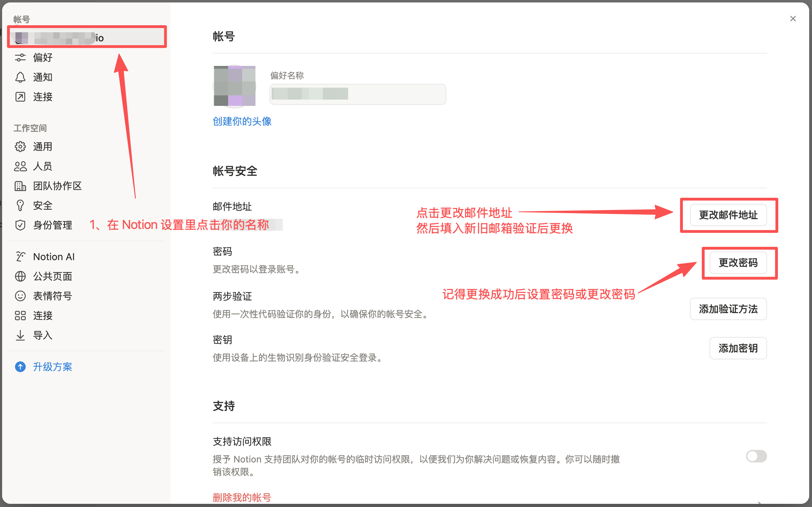Click the building icon for teamspaces
The height and width of the screenshot is (507, 812).
coord(20,186)
